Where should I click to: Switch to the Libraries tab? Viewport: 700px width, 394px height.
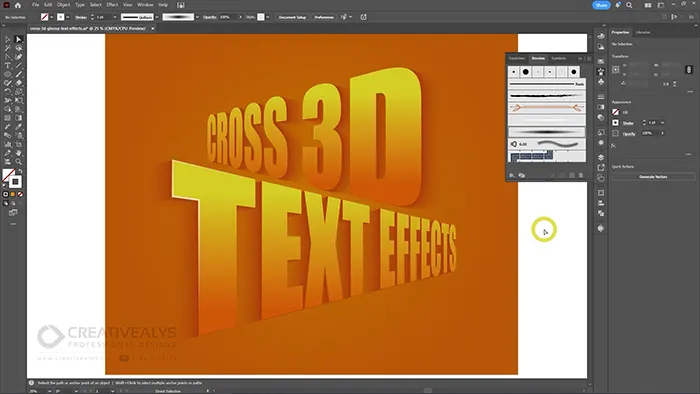[x=643, y=33]
